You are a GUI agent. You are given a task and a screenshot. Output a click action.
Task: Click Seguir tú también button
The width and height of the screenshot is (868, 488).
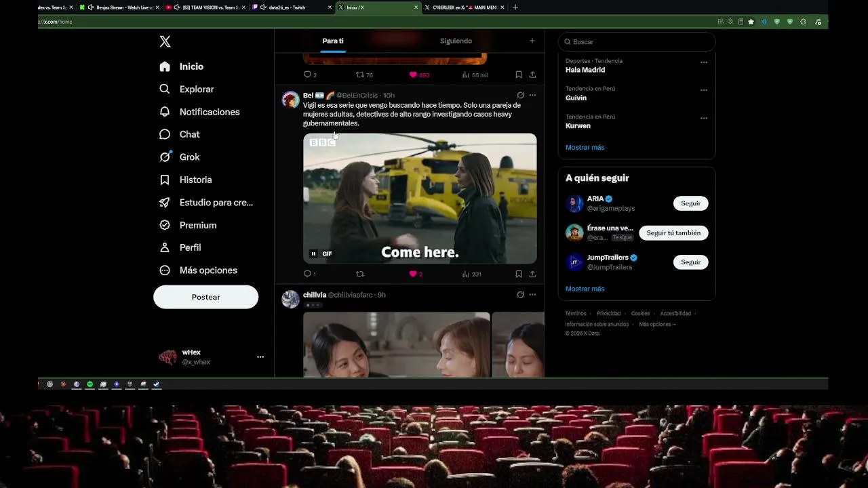[x=673, y=232]
